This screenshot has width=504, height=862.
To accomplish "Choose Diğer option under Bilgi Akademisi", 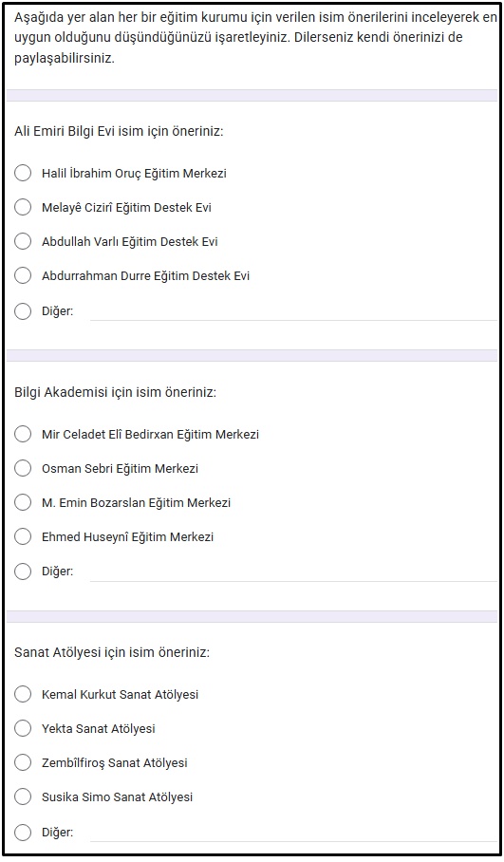I will pos(23,572).
